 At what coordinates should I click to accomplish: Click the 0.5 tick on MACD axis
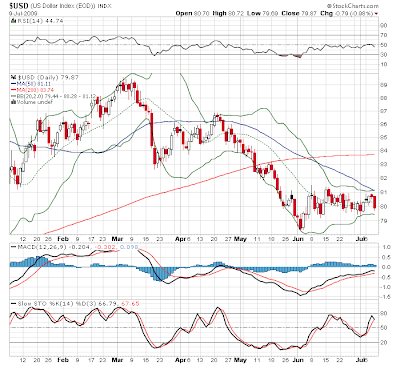386,257
